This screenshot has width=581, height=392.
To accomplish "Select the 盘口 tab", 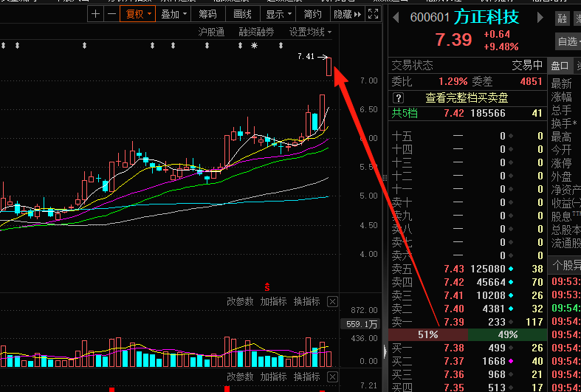I will tap(560, 66).
